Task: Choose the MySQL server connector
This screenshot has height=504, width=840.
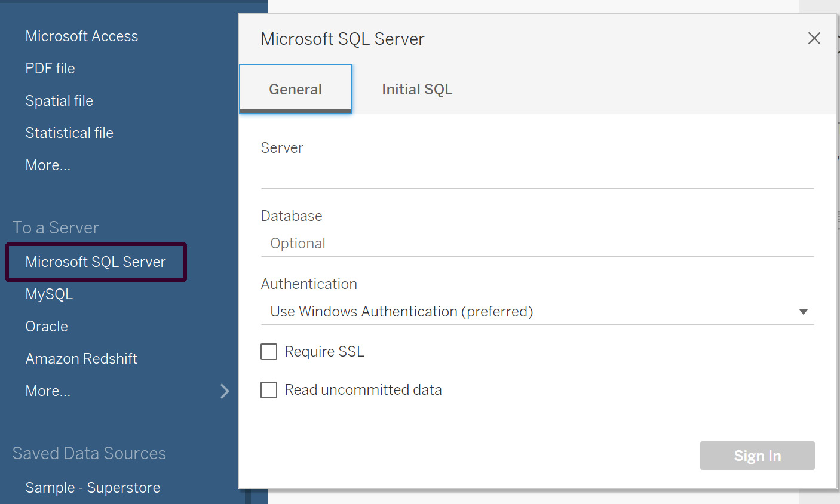Action: pos(49,294)
